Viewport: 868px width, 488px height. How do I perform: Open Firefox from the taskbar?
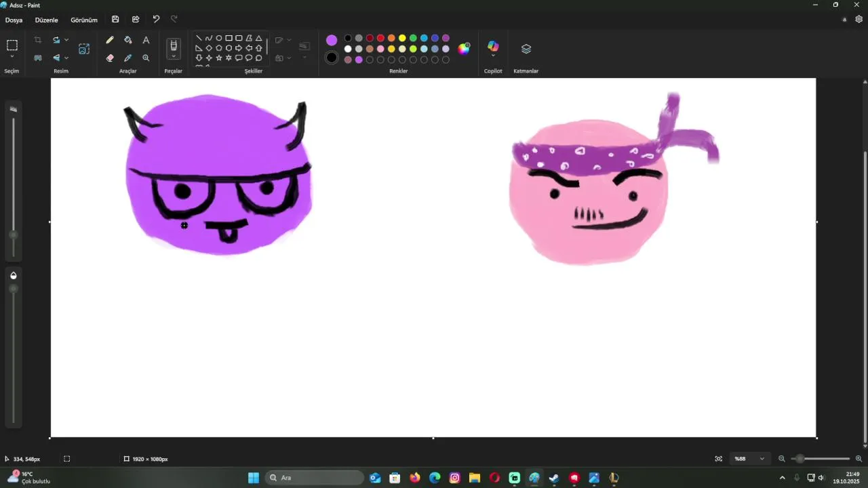coord(415,478)
